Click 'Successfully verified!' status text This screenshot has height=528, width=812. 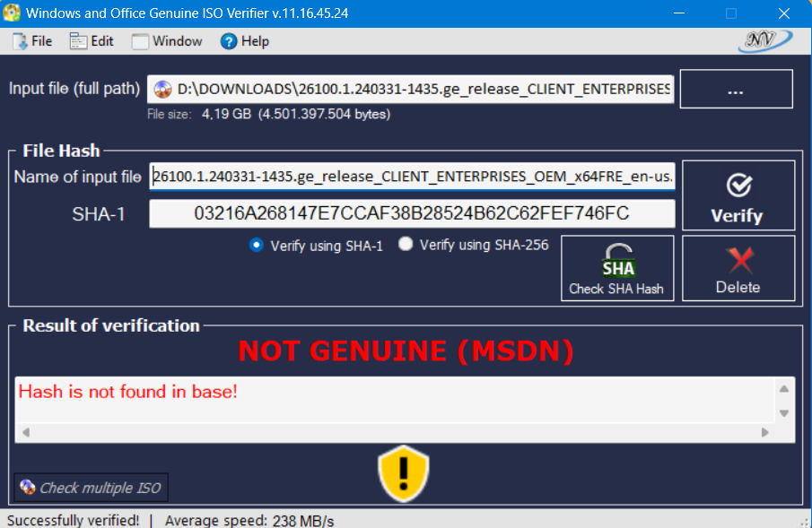coord(73,520)
